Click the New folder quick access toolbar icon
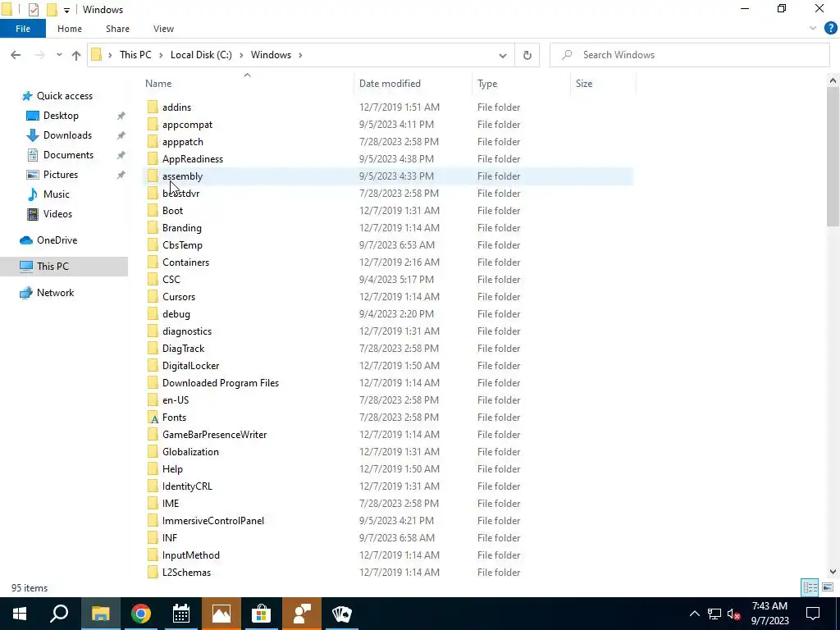This screenshot has height=630, width=840. pos(52,10)
